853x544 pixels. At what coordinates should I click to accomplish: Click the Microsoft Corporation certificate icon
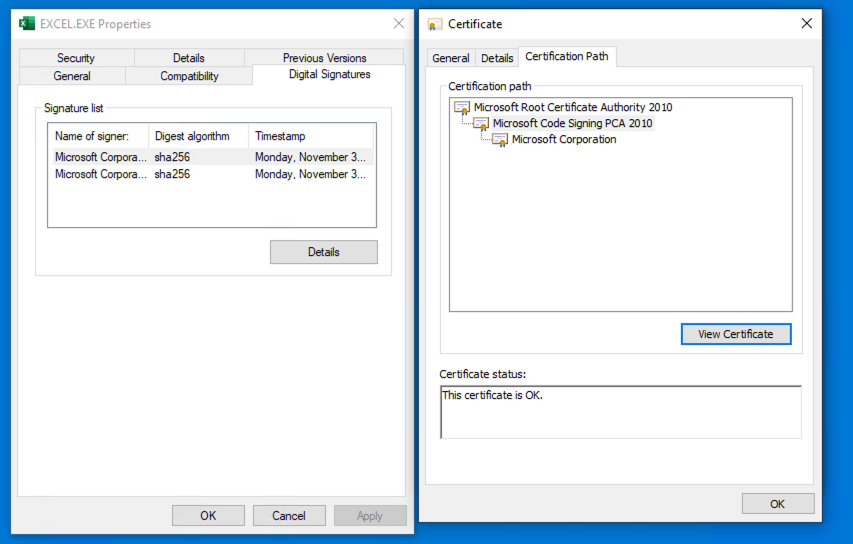[x=500, y=140]
